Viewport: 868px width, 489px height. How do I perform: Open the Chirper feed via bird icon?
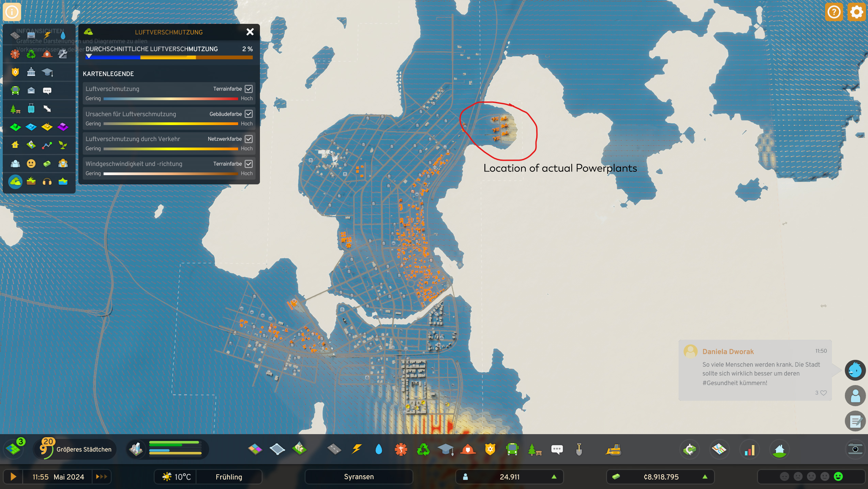855,370
